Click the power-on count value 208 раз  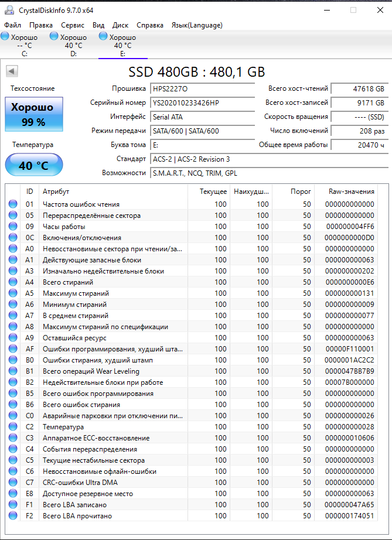[x=360, y=131]
